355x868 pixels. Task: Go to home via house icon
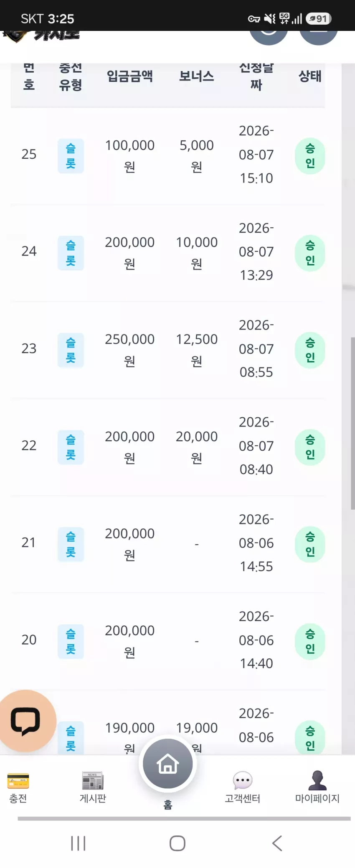(168, 764)
